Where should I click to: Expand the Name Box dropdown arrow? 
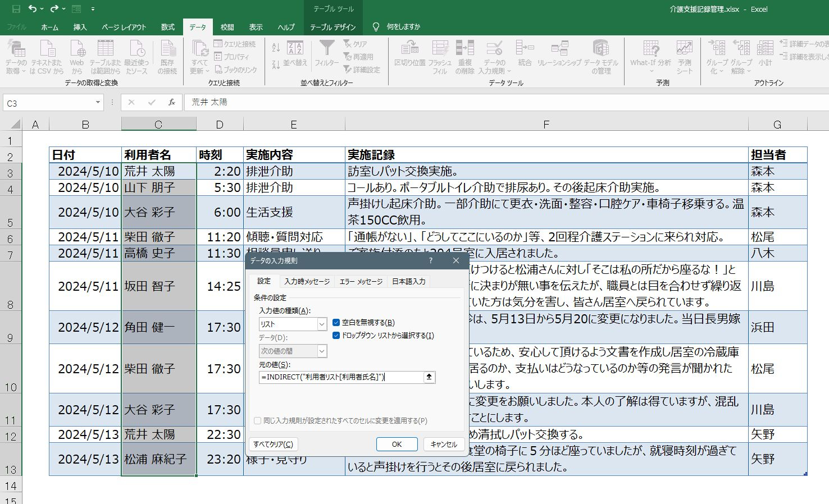[98, 103]
